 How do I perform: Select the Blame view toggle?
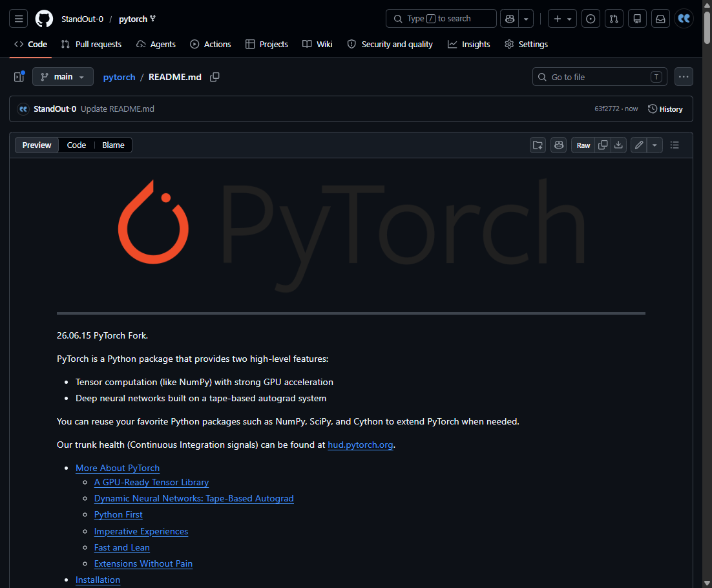[x=113, y=145]
